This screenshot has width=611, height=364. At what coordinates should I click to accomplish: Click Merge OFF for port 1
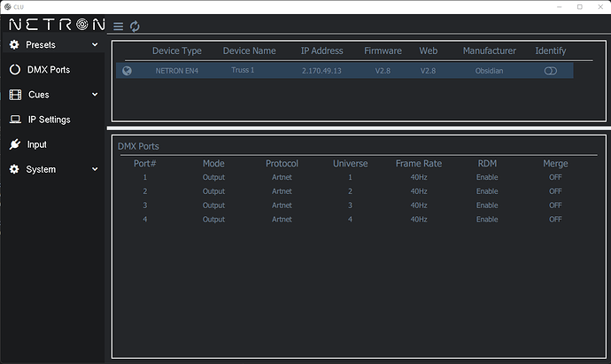tap(555, 177)
